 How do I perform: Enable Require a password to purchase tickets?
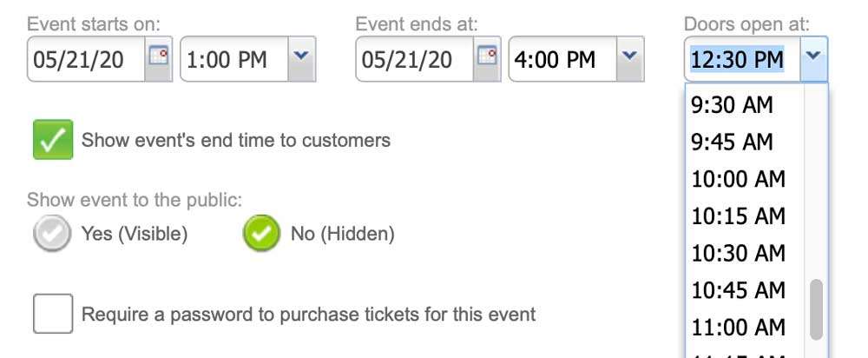[x=53, y=314]
